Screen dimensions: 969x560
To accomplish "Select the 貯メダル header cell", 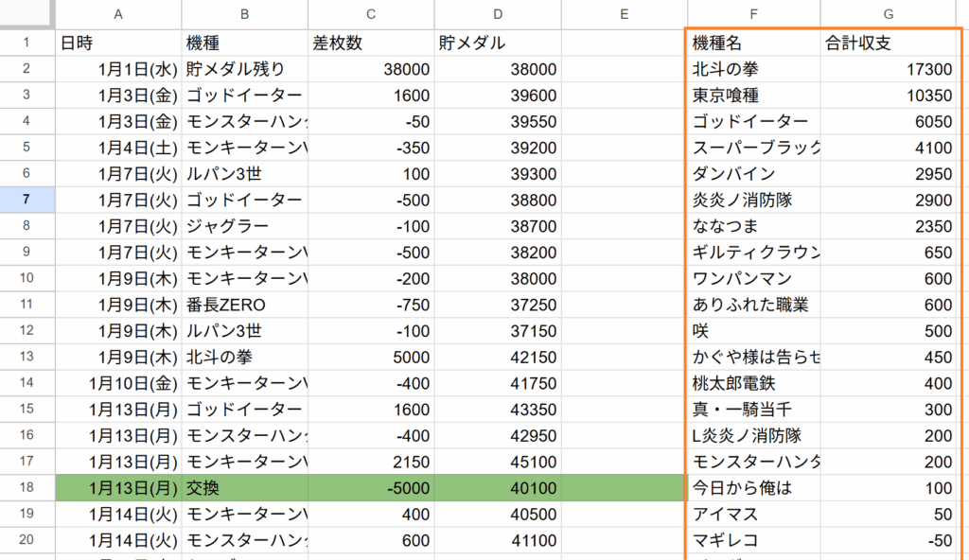I will 497,43.
